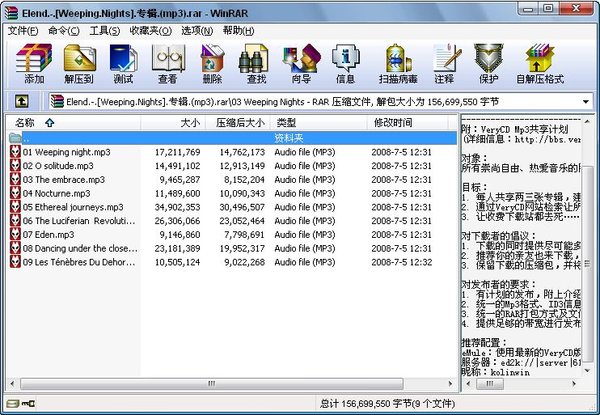Open the 选项(N) menu

click(197, 31)
